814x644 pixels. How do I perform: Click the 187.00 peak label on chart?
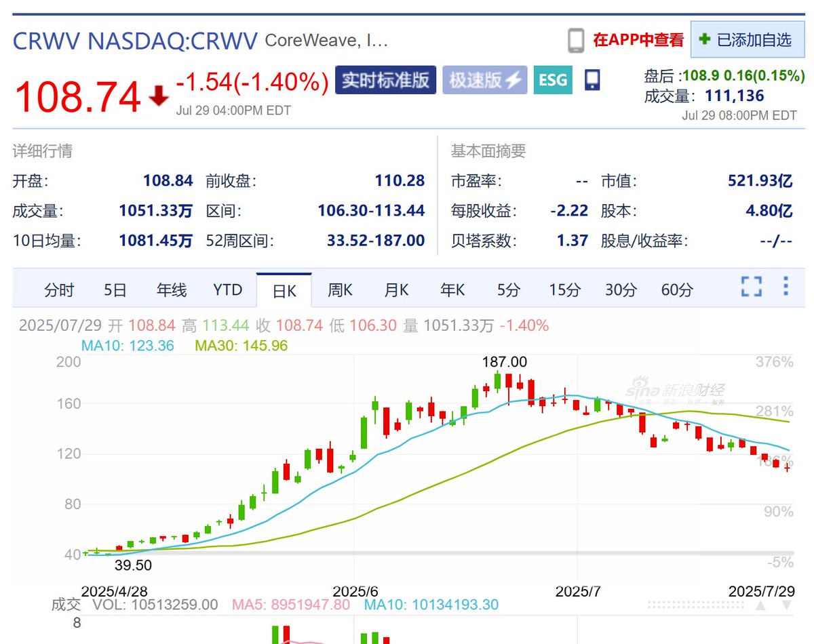[x=504, y=363]
